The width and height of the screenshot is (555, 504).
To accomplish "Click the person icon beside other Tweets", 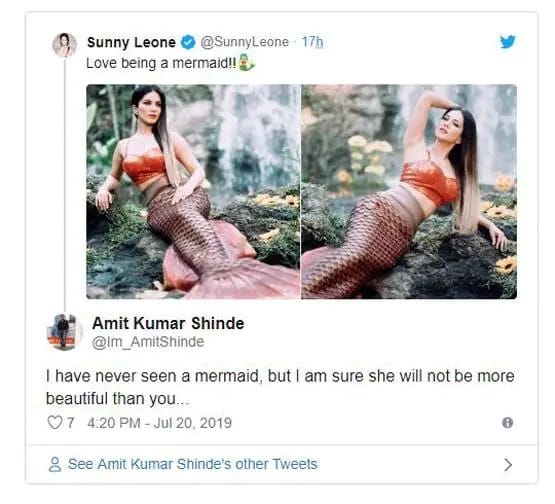I will coord(55,464).
